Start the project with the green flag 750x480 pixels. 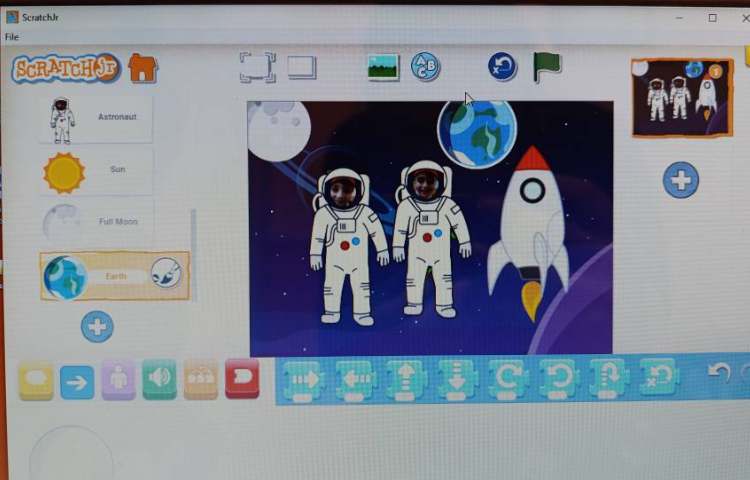pyautogui.click(x=546, y=66)
